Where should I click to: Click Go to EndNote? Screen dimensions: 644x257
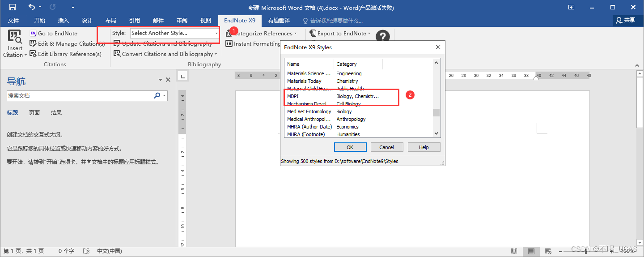click(x=53, y=33)
